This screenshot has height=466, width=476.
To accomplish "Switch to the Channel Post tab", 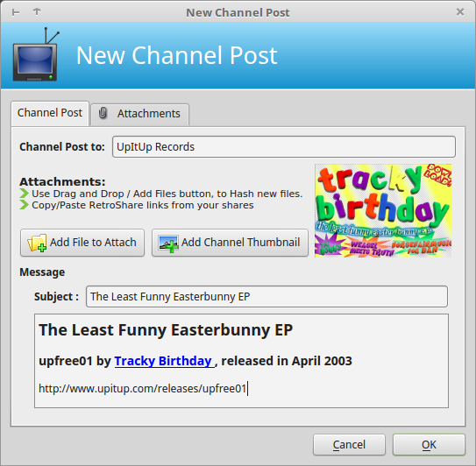I will [x=50, y=113].
